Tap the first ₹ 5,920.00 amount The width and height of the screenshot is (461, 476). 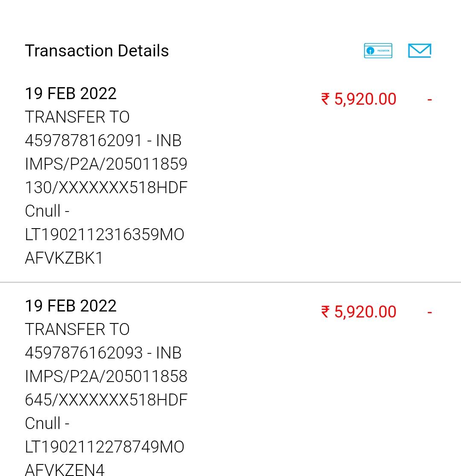pos(359,99)
